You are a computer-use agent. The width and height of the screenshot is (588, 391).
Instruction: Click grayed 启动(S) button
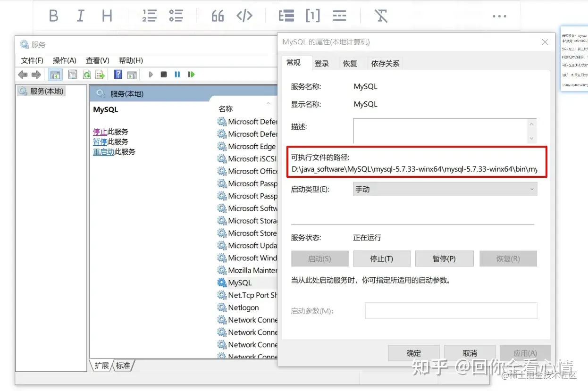(319, 258)
